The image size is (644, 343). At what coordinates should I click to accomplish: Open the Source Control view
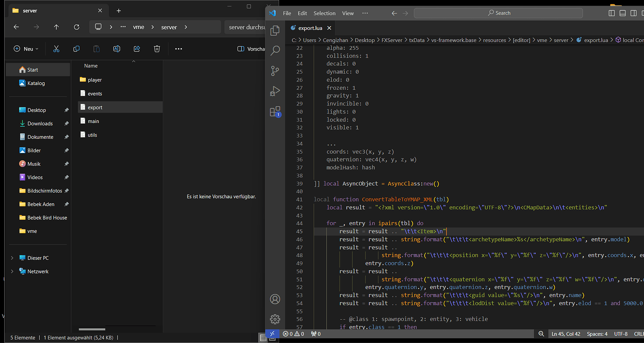pos(275,71)
